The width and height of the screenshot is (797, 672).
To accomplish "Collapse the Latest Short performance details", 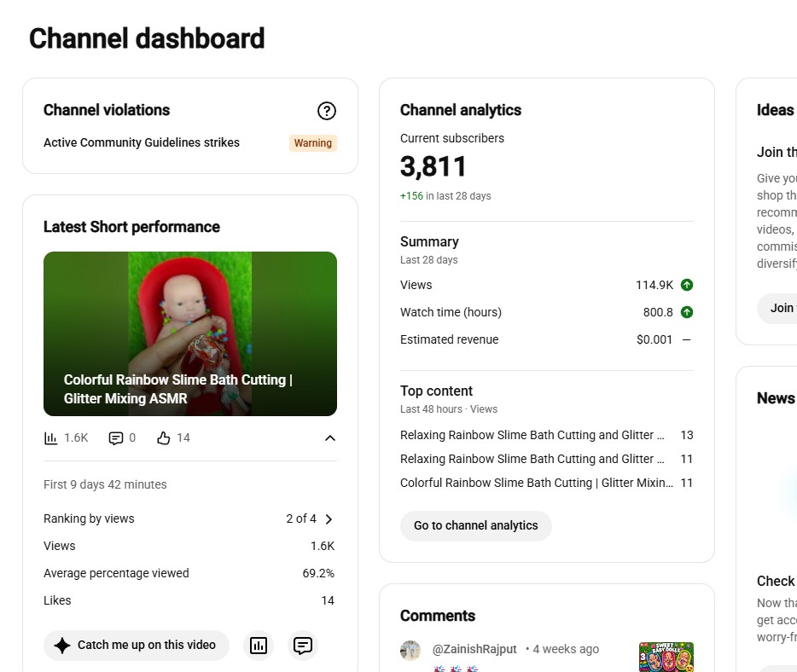I will pos(330,437).
